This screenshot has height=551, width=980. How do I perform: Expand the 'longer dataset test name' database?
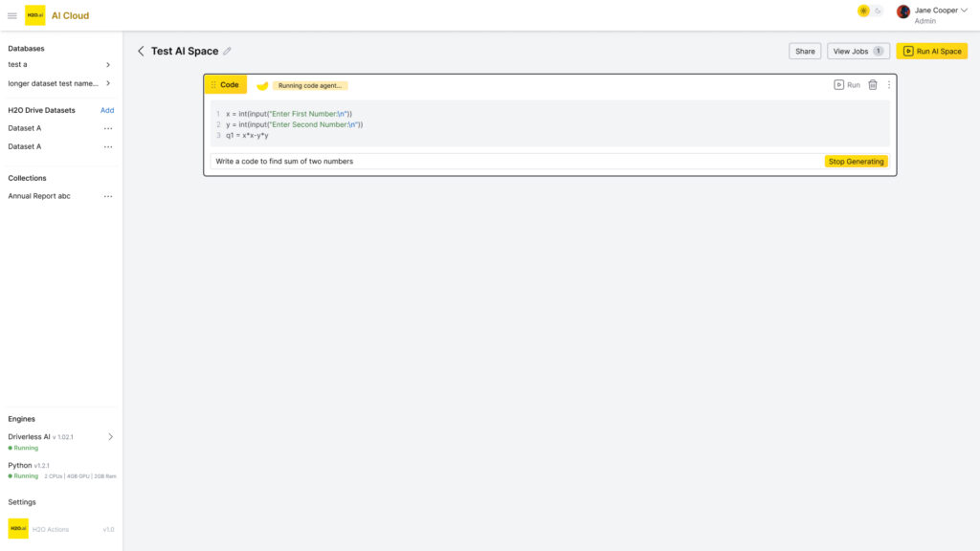(x=108, y=83)
